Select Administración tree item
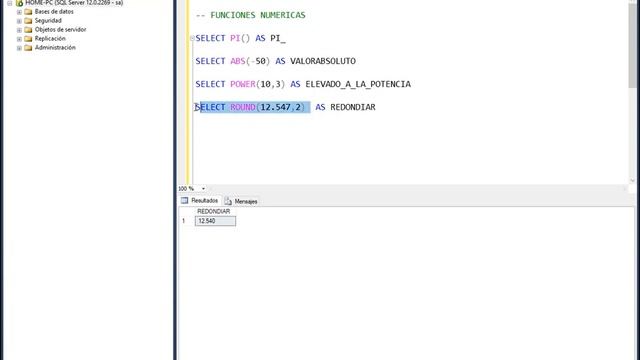Screen dimensions: 640x360 point(55,48)
